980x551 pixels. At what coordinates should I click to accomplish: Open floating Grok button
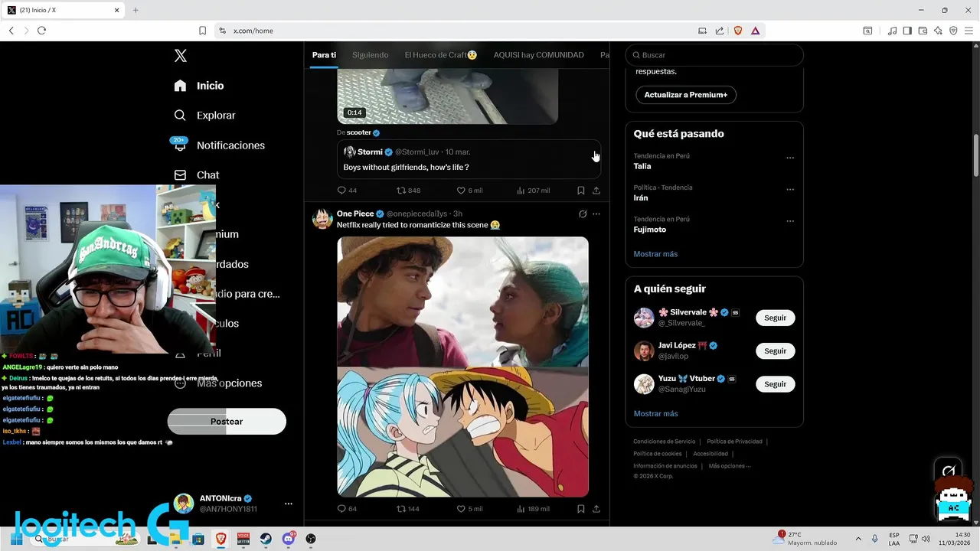pyautogui.click(x=949, y=471)
